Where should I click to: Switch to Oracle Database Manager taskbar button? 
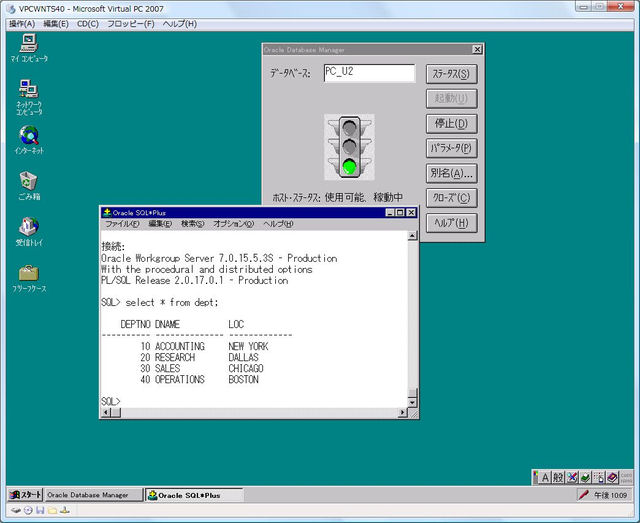(x=93, y=495)
